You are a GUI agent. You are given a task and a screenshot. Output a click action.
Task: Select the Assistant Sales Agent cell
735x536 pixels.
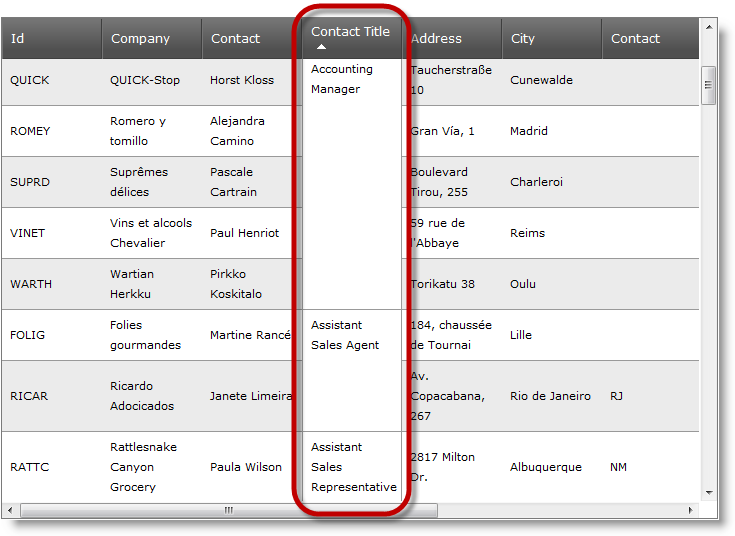point(352,370)
